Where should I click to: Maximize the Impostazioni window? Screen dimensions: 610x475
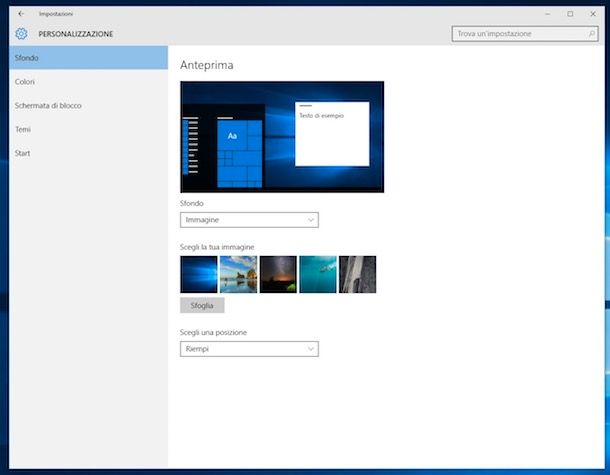point(570,14)
